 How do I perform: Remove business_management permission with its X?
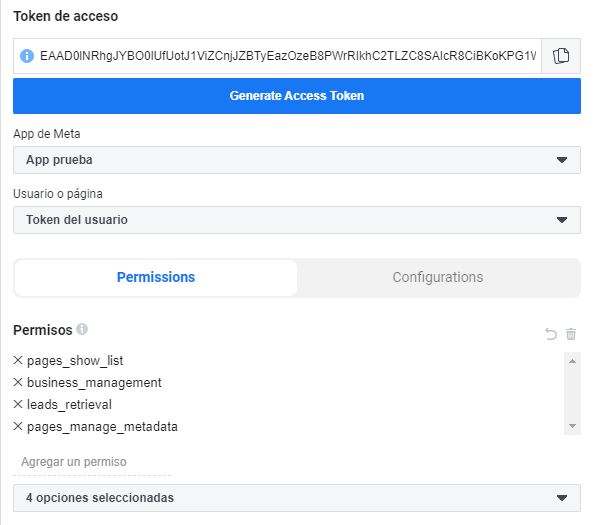point(18,382)
